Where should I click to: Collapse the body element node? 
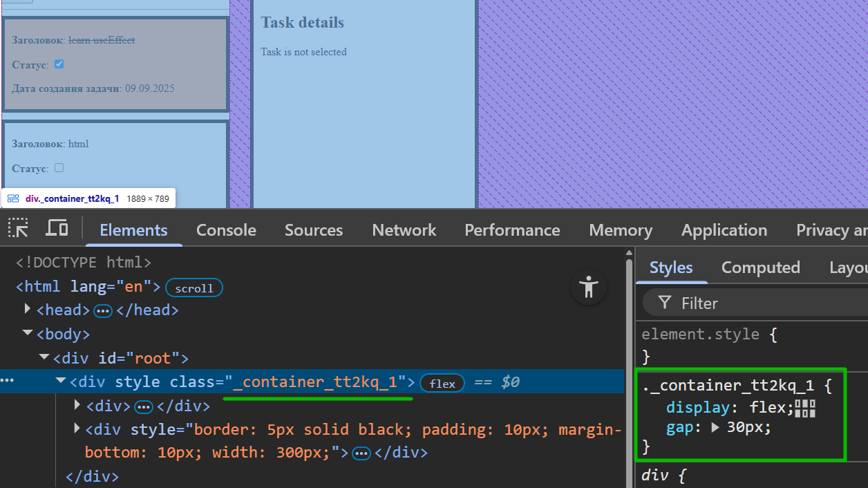tap(28, 333)
